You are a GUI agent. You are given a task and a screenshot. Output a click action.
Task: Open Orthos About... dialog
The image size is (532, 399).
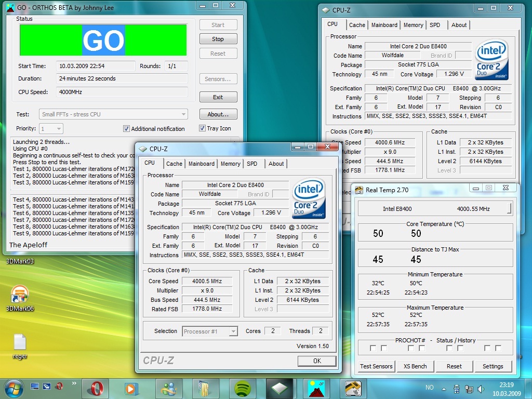218,114
